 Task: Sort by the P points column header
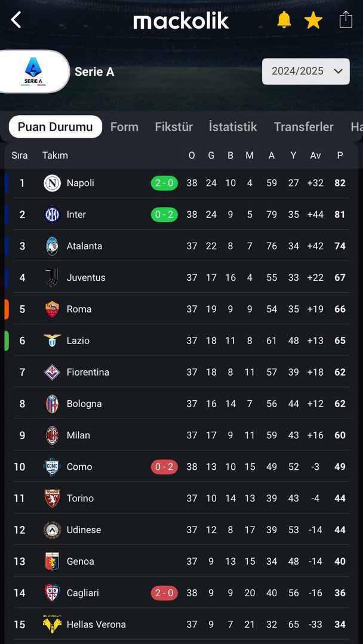340,156
